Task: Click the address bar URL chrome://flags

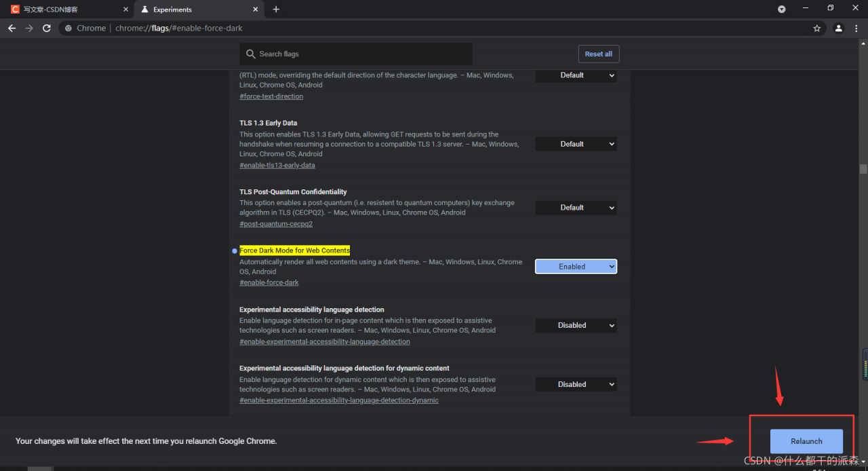Action: (x=179, y=29)
